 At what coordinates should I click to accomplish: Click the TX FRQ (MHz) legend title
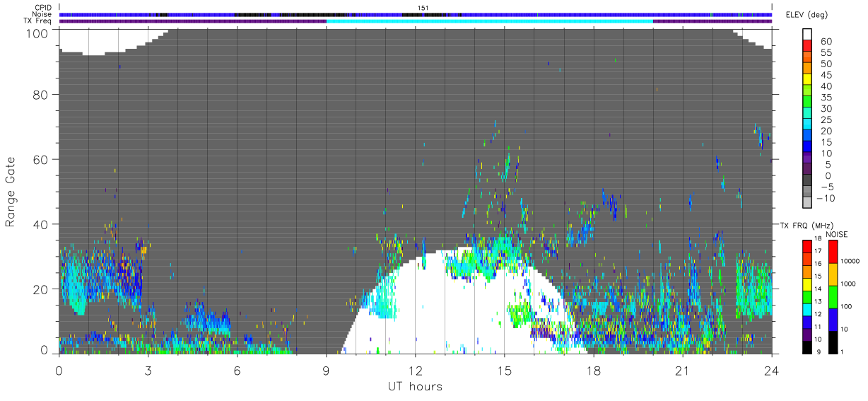pyautogui.click(x=807, y=225)
